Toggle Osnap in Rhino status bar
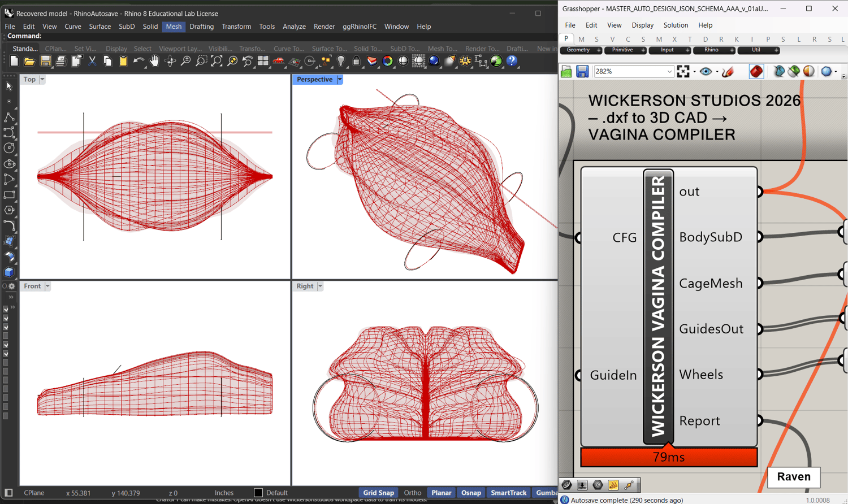The image size is (848, 504). [x=471, y=493]
